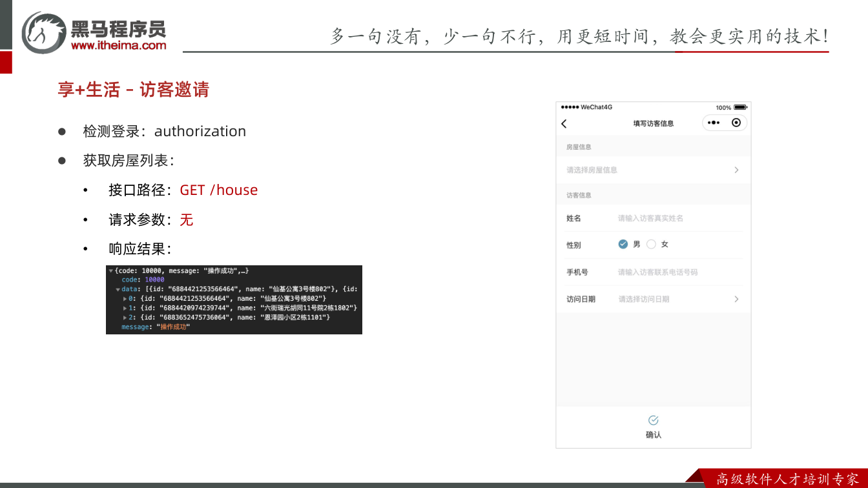Open the 访问日期 picker chevron

pyautogui.click(x=736, y=299)
